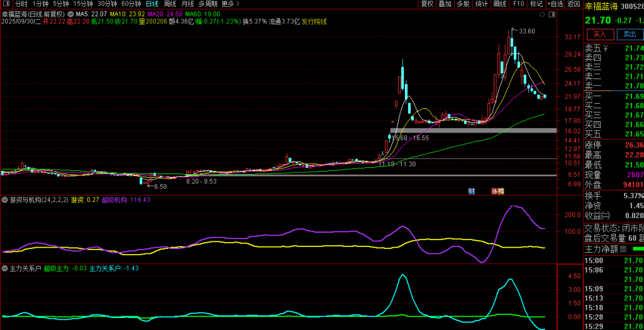Screen dimensions: 644x330
Task: Open the F10 company info
Action: pyautogui.click(x=518, y=4)
